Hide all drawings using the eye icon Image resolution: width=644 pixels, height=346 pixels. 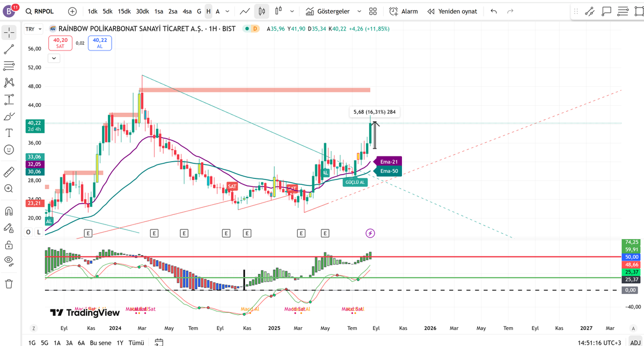pos(9,261)
